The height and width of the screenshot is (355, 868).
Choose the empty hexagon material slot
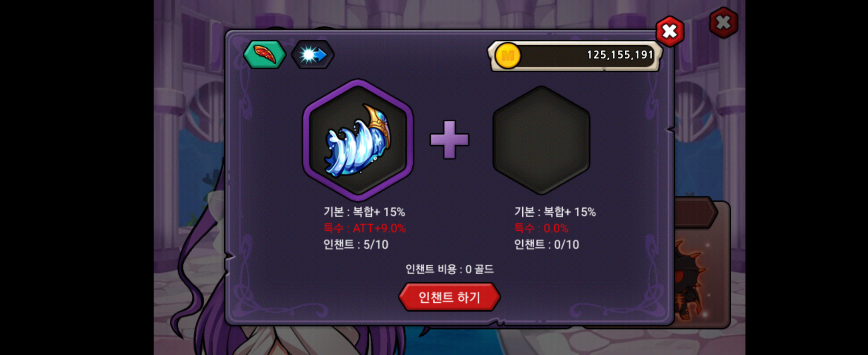(x=541, y=140)
